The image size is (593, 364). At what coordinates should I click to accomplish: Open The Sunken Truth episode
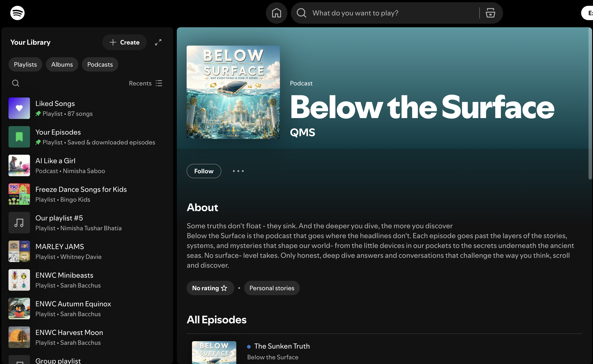pos(282,346)
